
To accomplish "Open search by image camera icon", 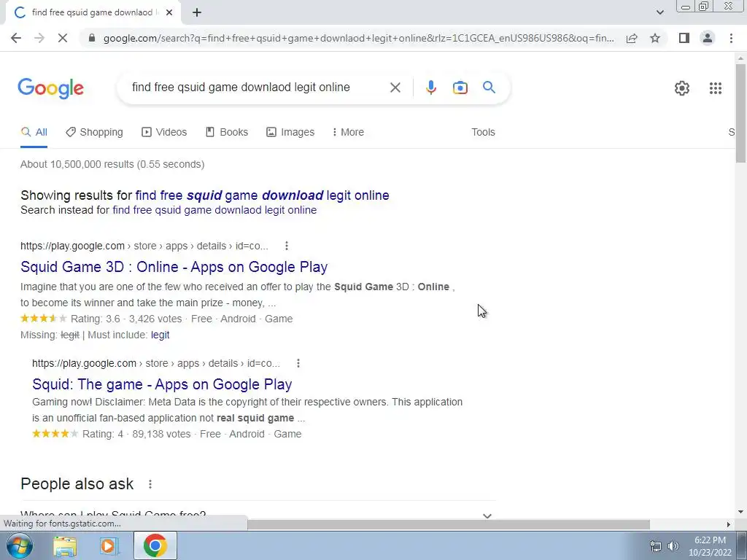I will tap(460, 87).
